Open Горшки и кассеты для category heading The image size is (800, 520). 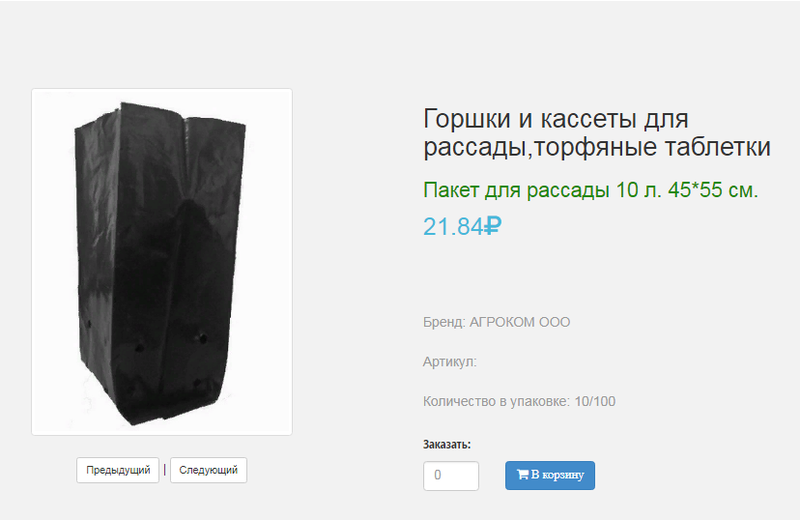click(x=556, y=119)
